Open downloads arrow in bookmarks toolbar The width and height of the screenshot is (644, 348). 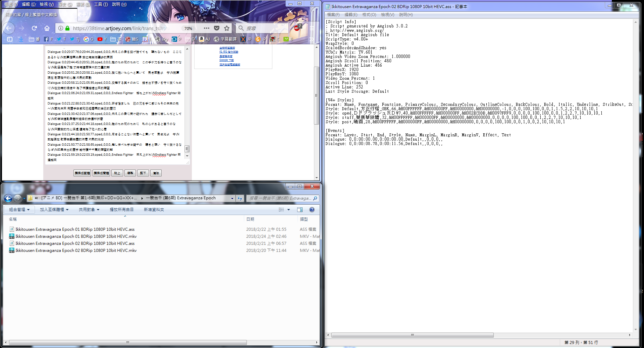click(21, 39)
